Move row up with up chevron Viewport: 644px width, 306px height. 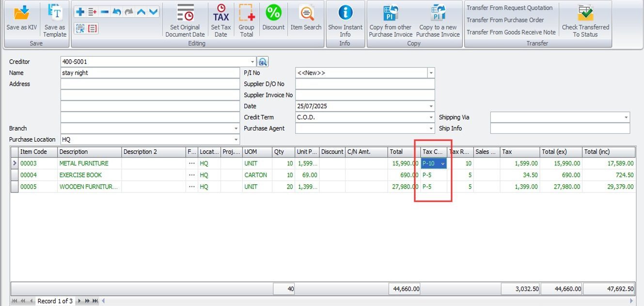(x=141, y=12)
